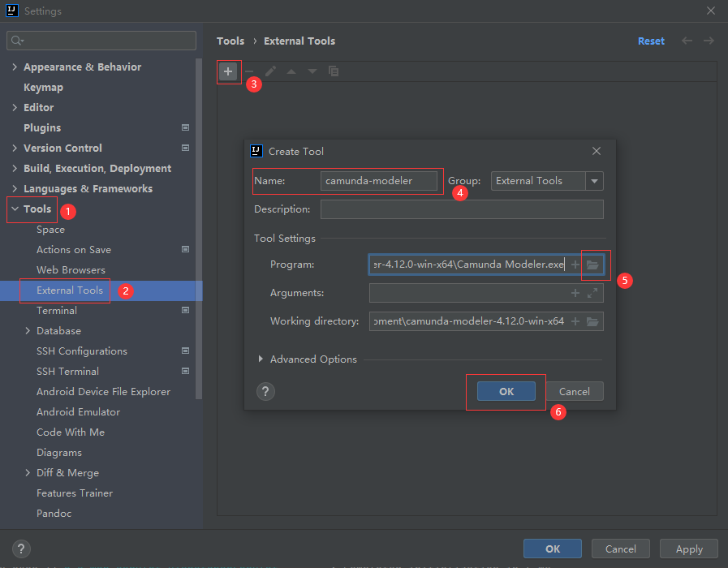Select SSH Configurations page
This screenshot has width=728, height=568.
tap(82, 351)
